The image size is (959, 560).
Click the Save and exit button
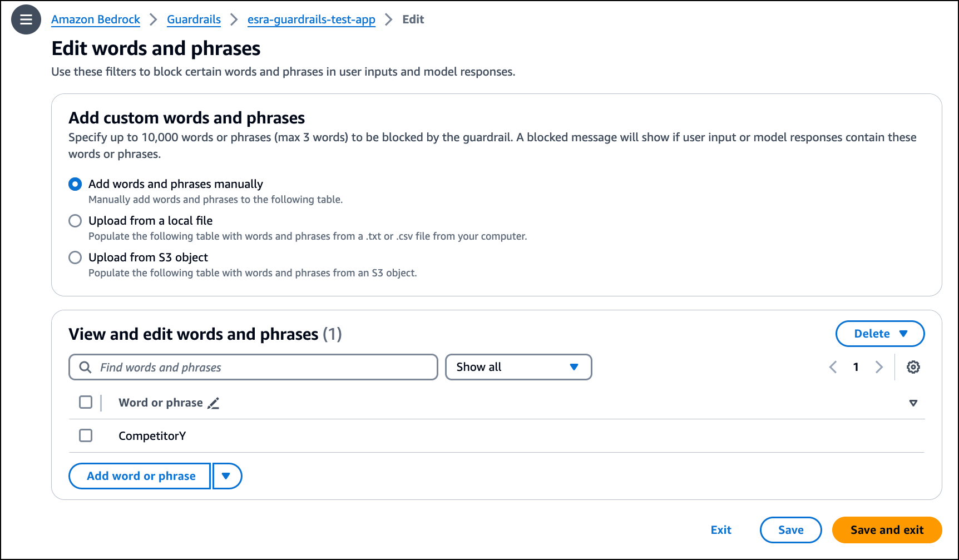pyautogui.click(x=887, y=530)
